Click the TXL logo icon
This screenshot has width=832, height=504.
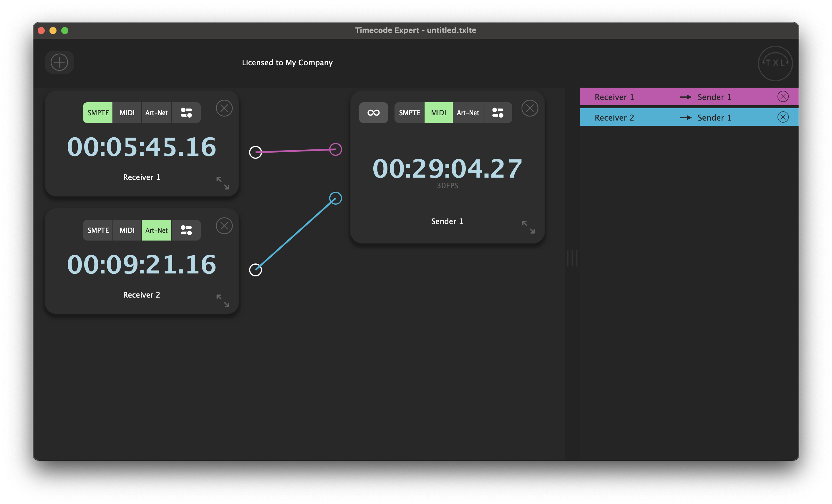(x=775, y=63)
